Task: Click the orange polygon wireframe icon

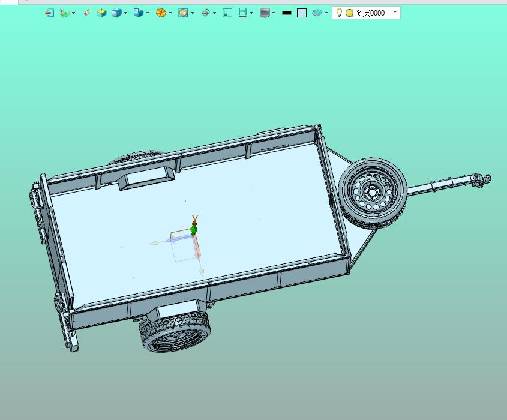Action: [161, 13]
